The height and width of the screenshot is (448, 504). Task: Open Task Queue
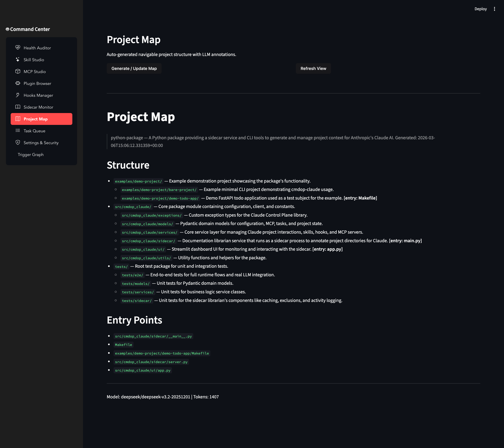41,131
